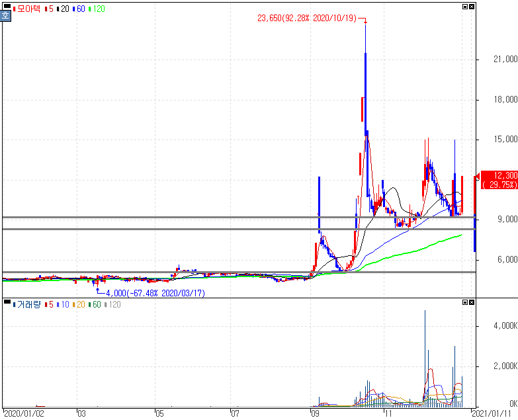
Task: Select the red 5-day price moving average legend
Action: pos(49,9)
